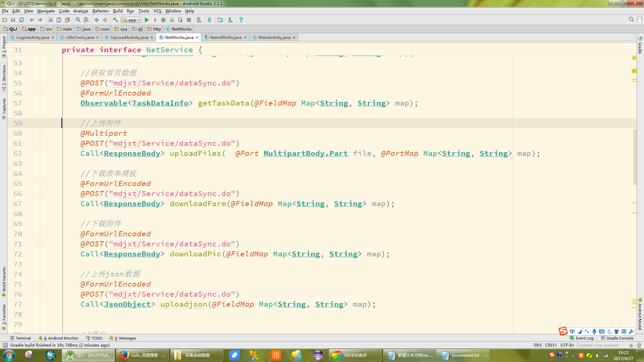Open Build Variants side panel

point(4,282)
